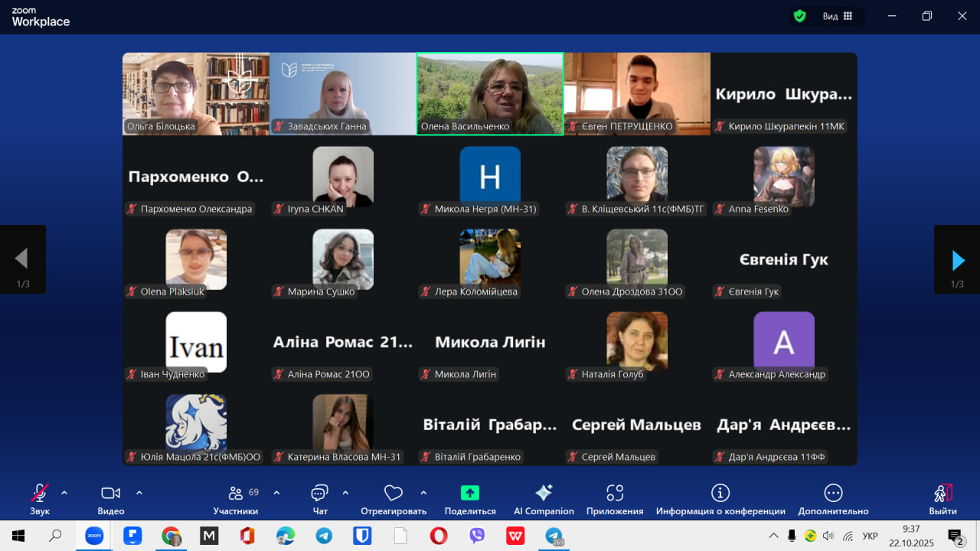Screen dimensions: 980x551
Task: Select Кирило Шкурапекін 11МК tile
Action: pyautogui.click(x=784, y=93)
